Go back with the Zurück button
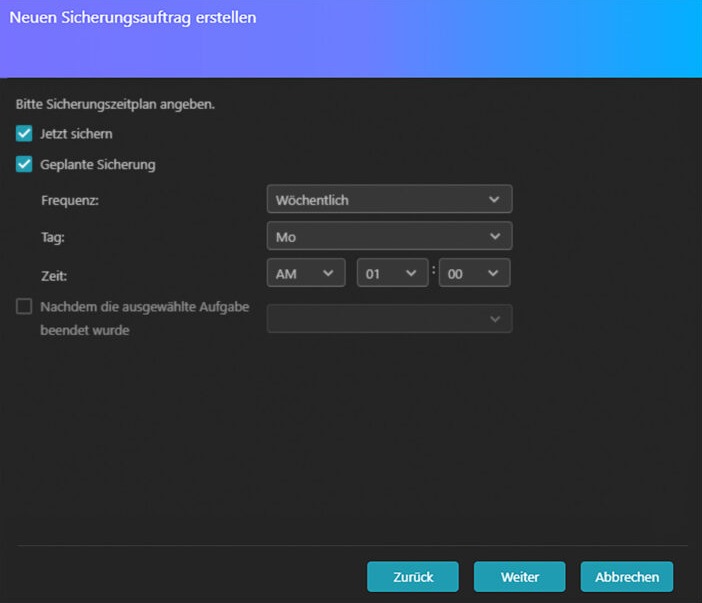This screenshot has height=603, width=702. [413, 577]
